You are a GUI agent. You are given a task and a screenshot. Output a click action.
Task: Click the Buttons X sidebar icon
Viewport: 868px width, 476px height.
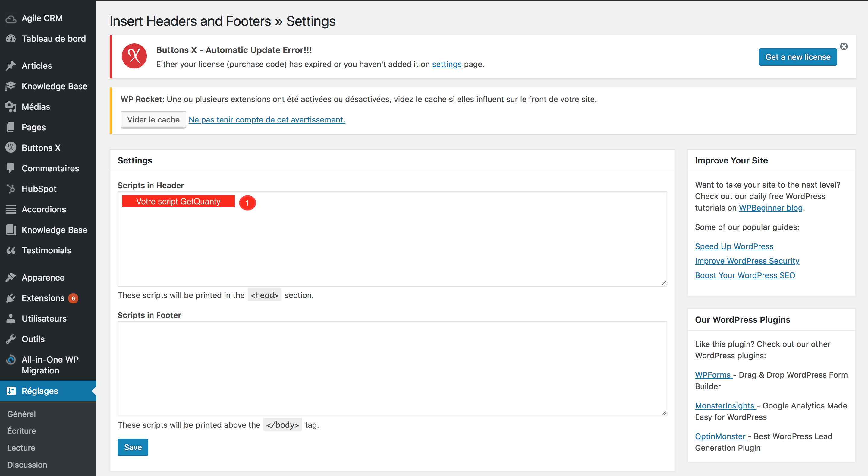tap(11, 148)
